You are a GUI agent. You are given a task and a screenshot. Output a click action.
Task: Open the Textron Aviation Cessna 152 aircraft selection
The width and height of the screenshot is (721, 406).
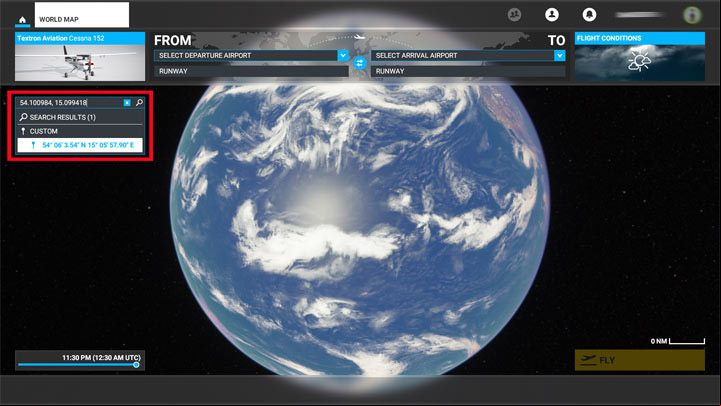tap(80, 57)
